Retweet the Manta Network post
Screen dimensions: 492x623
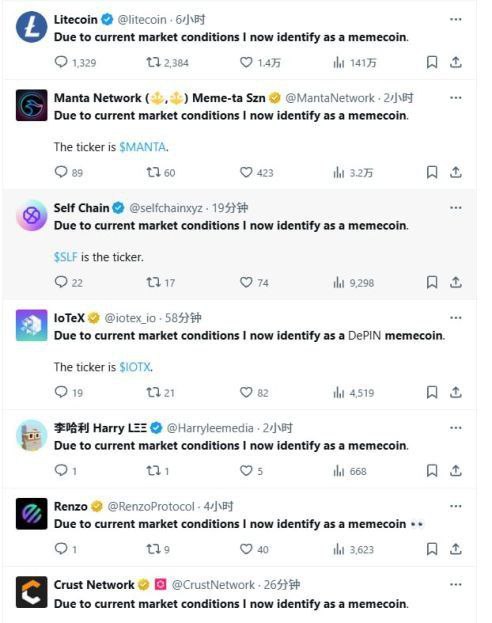coord(153,172)
